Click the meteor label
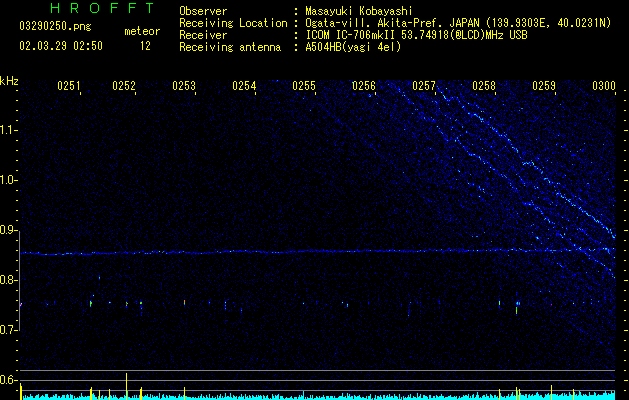This screenshot has height=400, width=629. 142,31
